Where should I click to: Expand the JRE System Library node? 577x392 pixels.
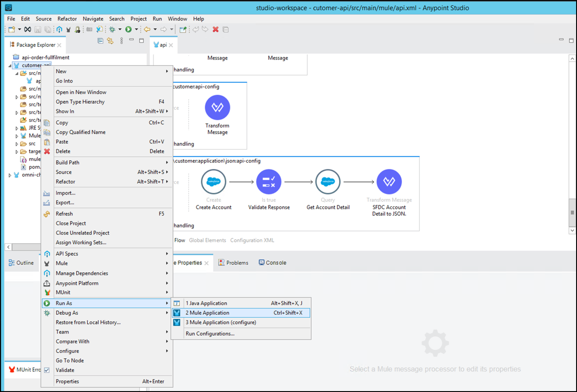pyautogui.click(x=17, y=128)
